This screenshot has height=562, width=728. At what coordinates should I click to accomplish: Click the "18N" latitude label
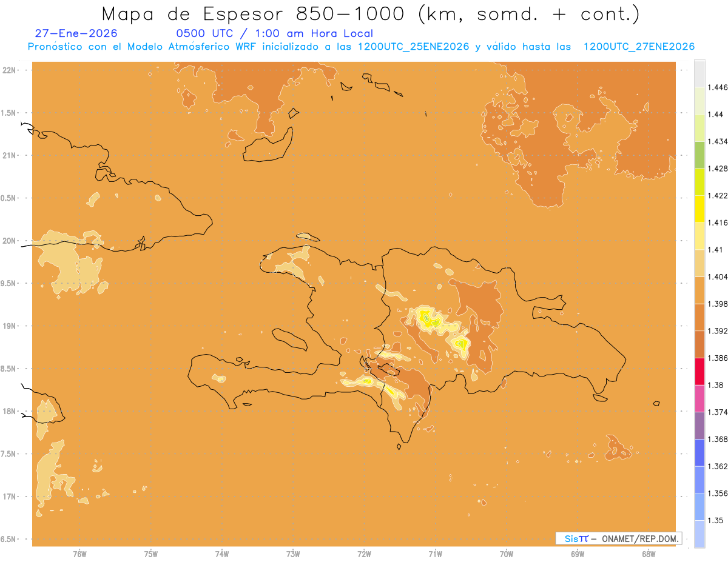click(x=8, y=411)
